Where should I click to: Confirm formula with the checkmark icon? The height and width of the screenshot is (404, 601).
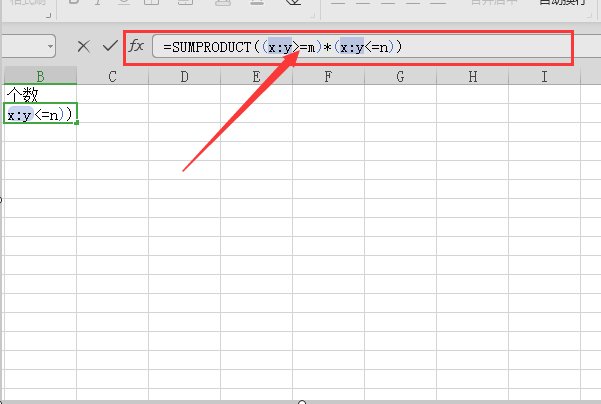click(x=109, y=46)
